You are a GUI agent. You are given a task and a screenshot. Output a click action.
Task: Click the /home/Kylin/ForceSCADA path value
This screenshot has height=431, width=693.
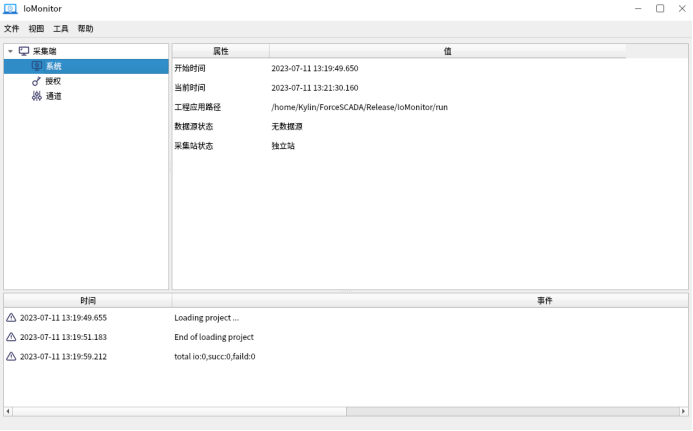point(359,107)
